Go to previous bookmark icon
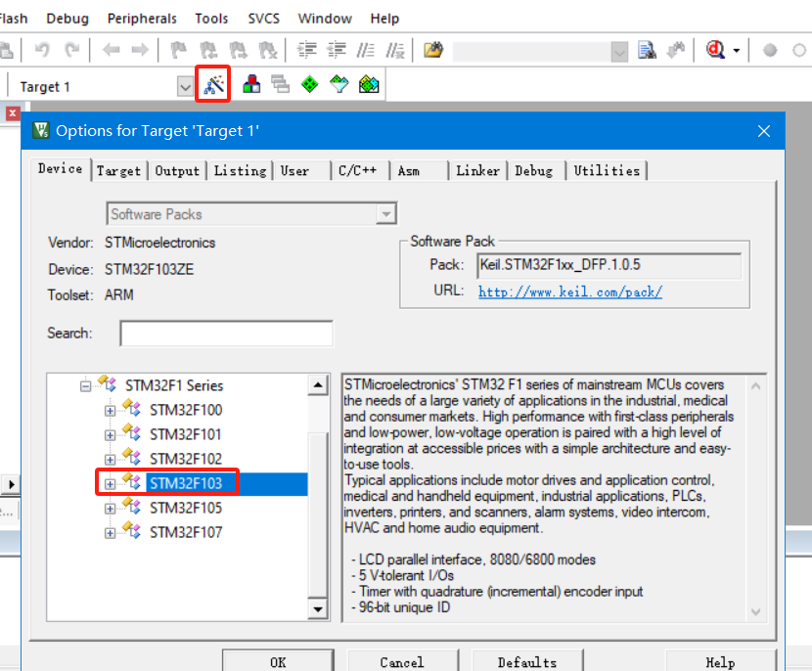This screenshot has width=812, height=671. (x=208, y=50)
